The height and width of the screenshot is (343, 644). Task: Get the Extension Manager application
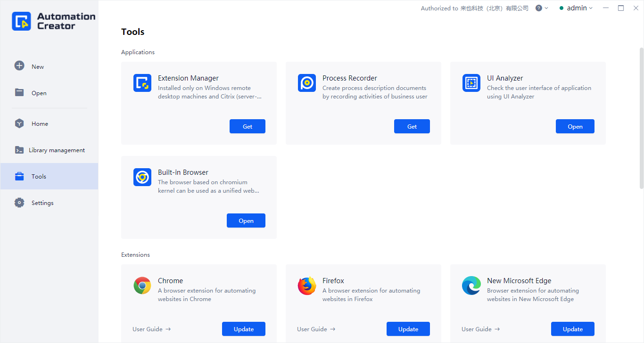click(248, 126)
